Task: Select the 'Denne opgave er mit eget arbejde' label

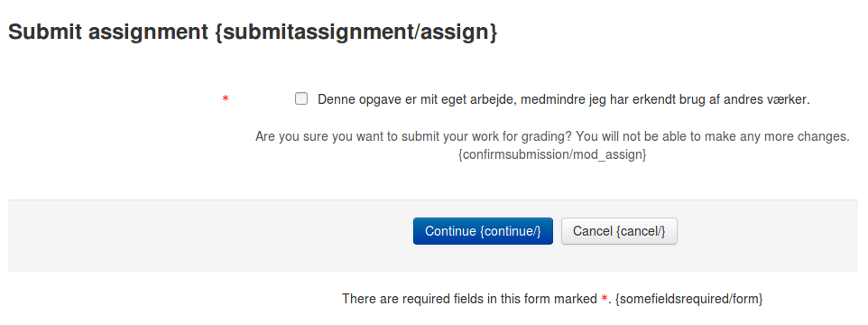Action: tap(564, 99)
